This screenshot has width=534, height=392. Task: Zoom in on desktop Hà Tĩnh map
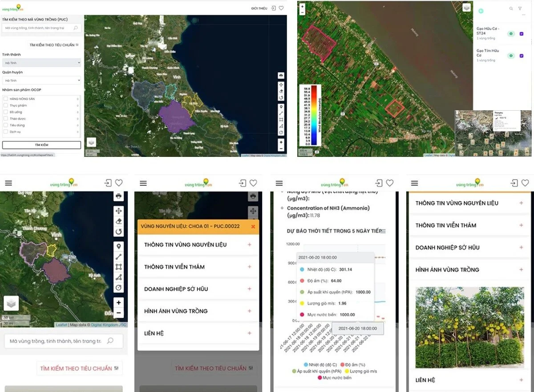click(281, 142)
